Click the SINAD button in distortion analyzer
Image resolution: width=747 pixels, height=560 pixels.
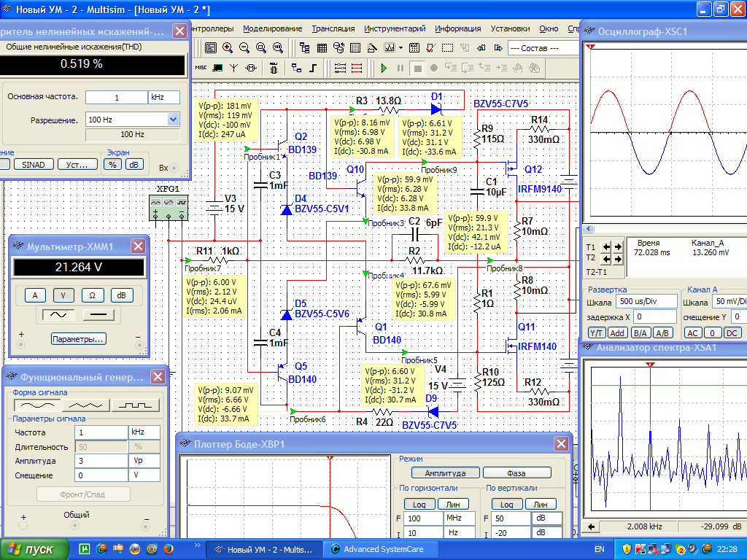34,165
